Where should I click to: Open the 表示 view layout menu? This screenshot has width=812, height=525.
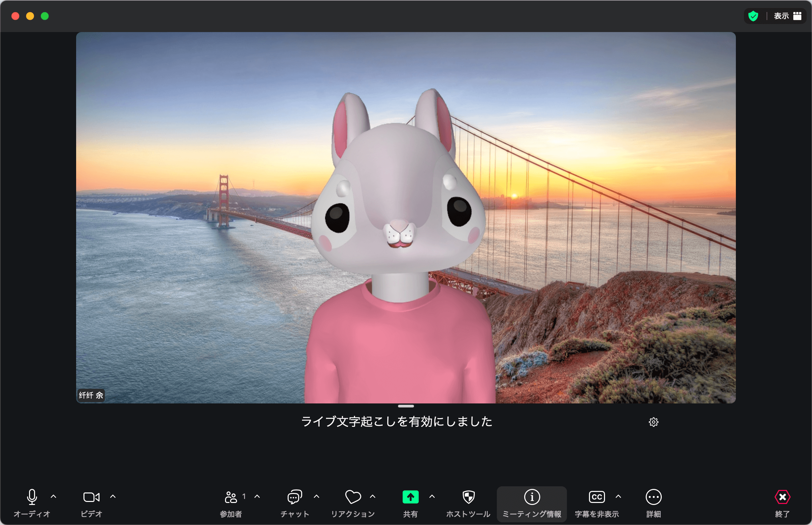(x=787, y=16)
